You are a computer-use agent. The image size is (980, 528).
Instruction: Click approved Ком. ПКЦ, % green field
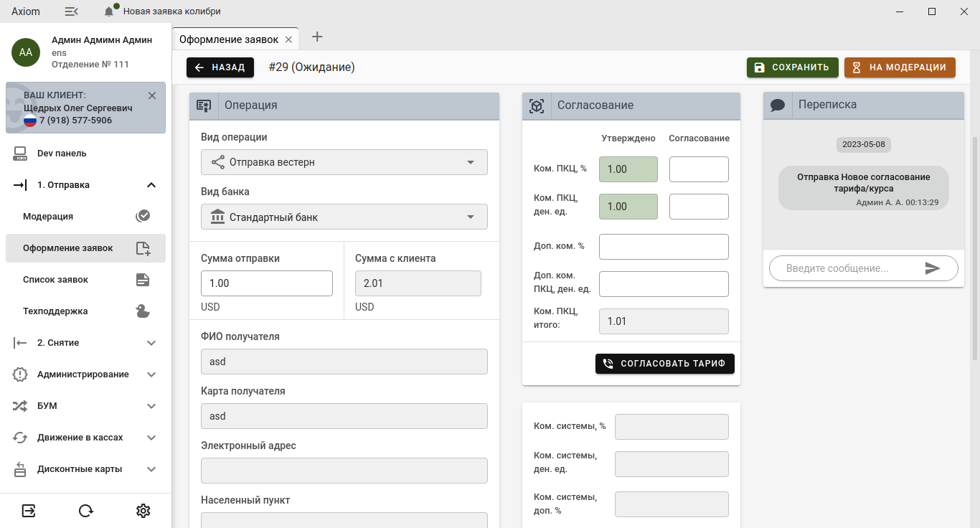point(628,169)
